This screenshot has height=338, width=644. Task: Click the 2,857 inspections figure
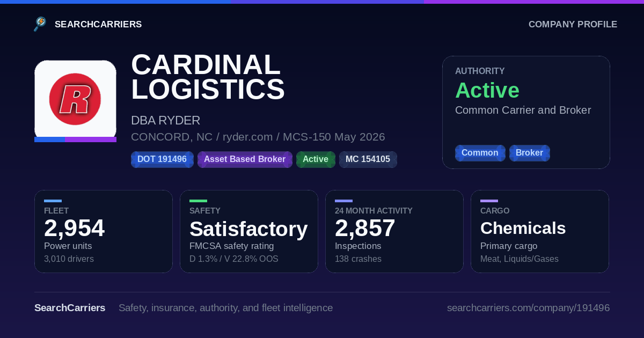(365, 228)
